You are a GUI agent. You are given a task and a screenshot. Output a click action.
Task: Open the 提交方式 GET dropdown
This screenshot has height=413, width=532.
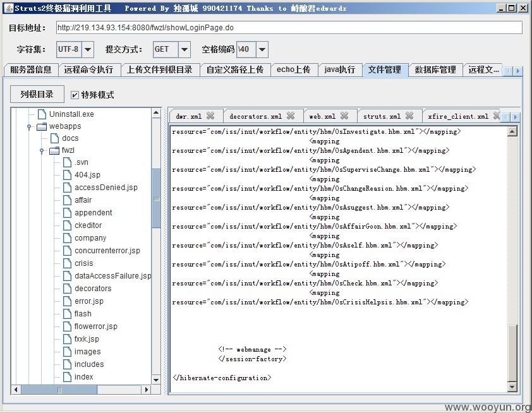(x=184, y=49)
